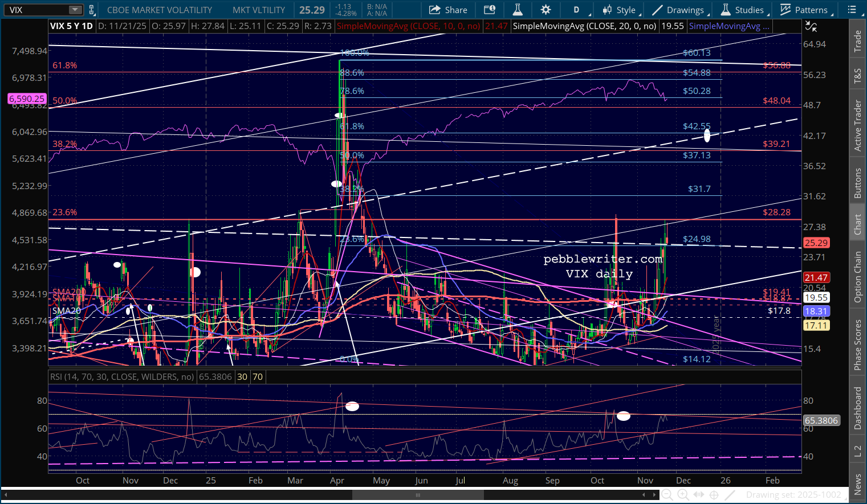Click the zoom in magnifier icon

683,495
